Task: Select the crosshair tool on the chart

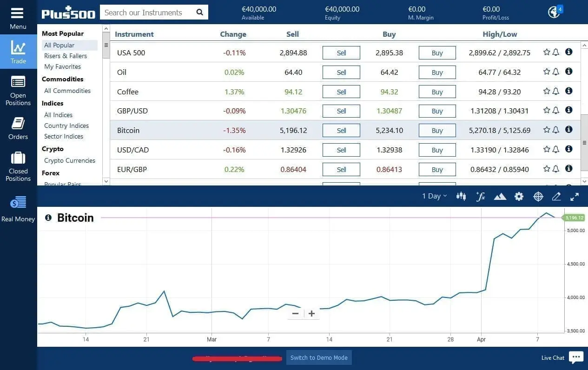Action: [x=538, y=196]
